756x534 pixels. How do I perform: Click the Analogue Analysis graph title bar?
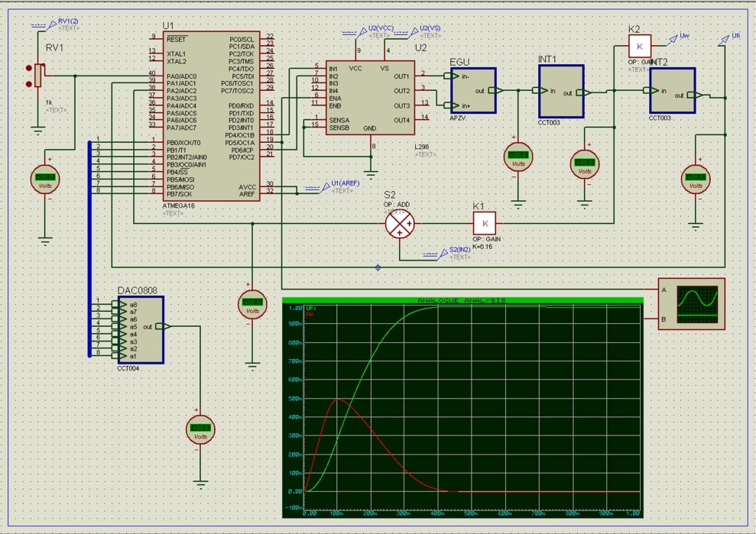click(x=461, y=300)
